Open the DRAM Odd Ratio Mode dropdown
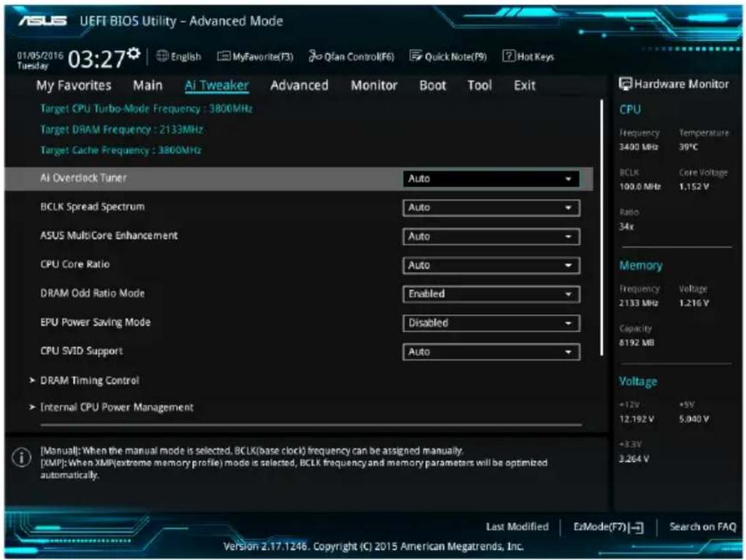The height and width of the screenshot is (560, 746). point(491,294)
